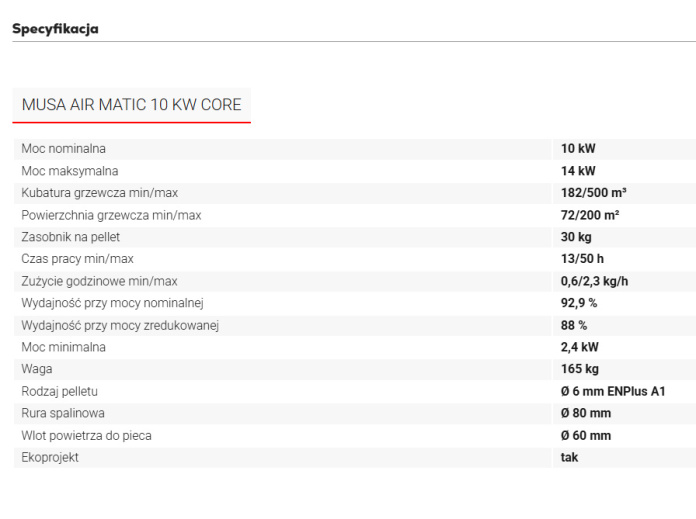This screenshot has width=696, height=519.
Task: Select the 2,4 kW minimum power value
Action: (579, 347)
